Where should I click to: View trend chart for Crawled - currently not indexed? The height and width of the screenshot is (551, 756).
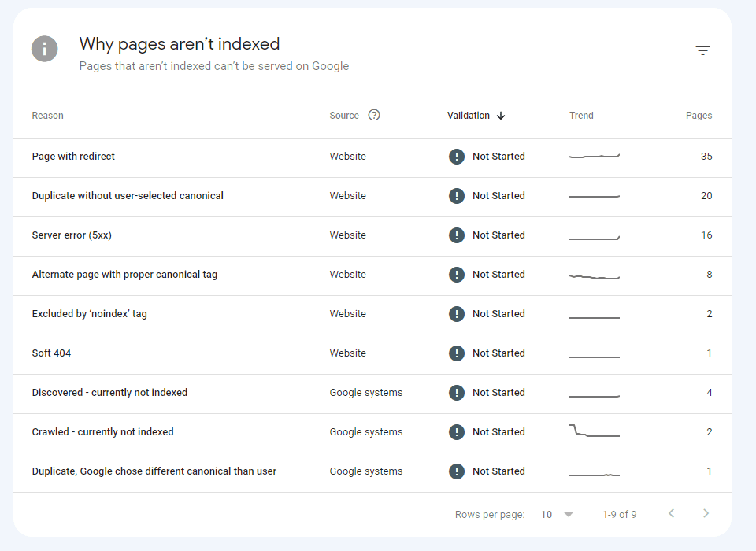(x=595, y=431)
